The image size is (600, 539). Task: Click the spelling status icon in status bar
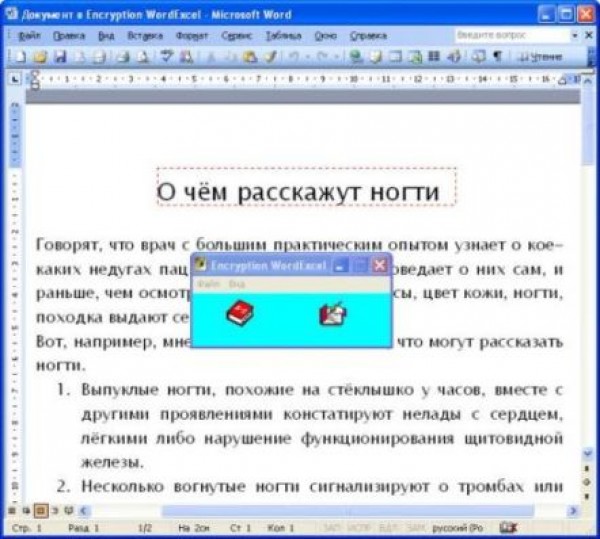click(x=508, y=528)
